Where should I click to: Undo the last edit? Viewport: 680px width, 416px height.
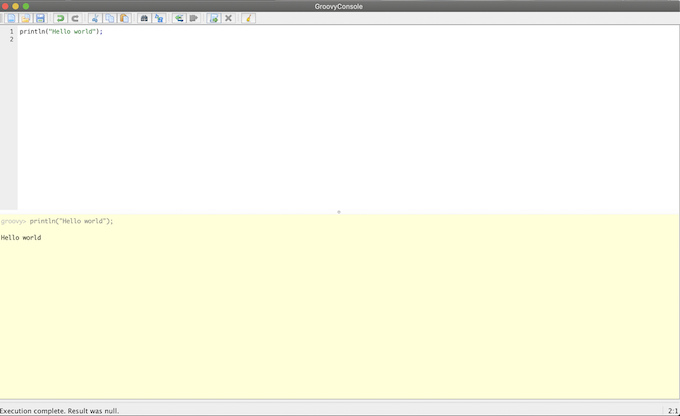[60, 18]
